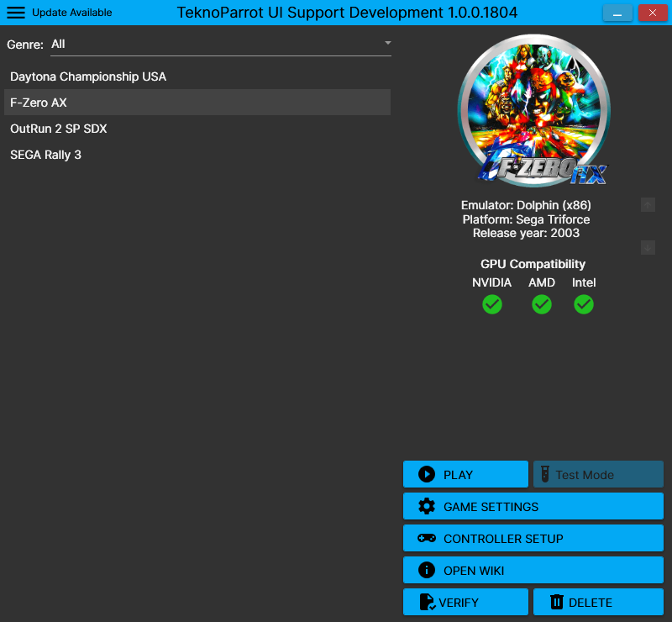Click the AMD label
This screenshot has height=622, width=672.
point(542,282)
